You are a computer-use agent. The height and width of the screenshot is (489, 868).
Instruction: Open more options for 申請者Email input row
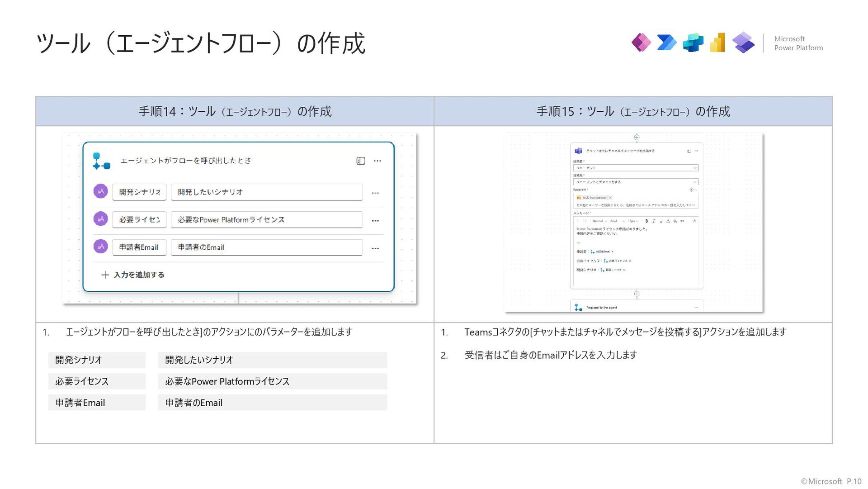[x=375, y=248]
